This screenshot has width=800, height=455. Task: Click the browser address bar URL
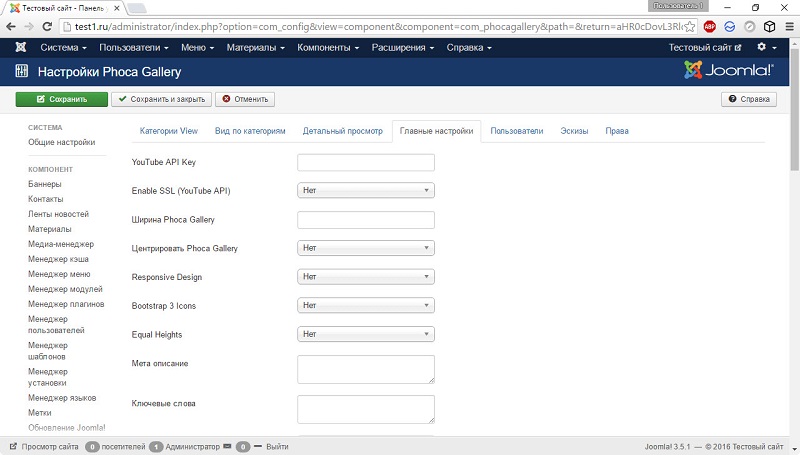[x=378, y=27]
